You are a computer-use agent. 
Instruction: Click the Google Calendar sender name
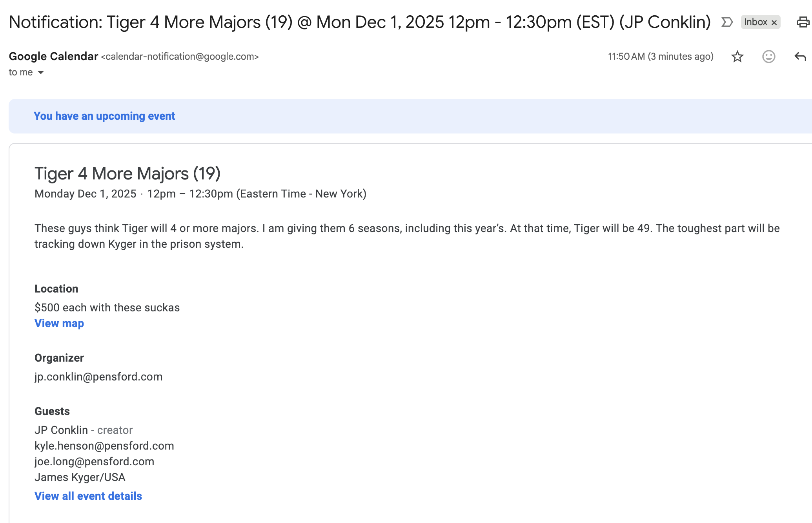pos(53,56)
